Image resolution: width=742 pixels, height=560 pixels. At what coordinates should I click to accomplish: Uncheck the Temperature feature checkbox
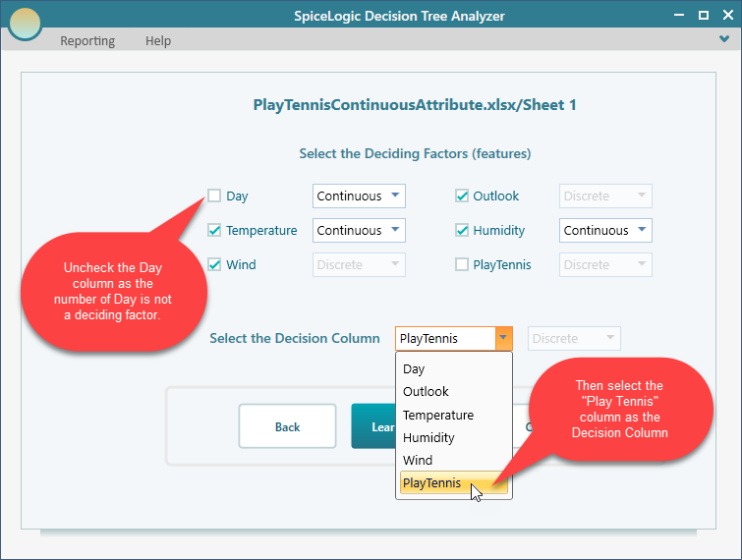coord(214,230)
